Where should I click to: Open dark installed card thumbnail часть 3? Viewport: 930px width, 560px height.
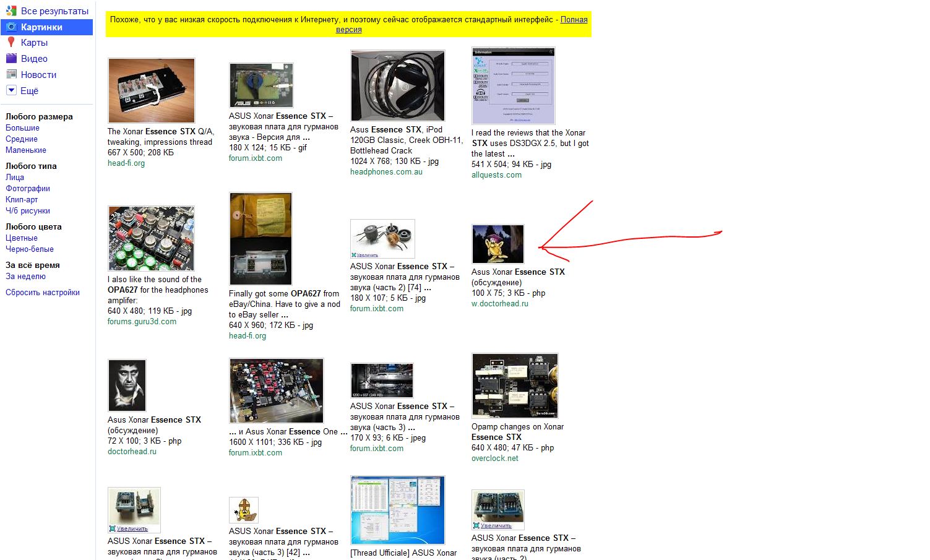tap(382, 380)
